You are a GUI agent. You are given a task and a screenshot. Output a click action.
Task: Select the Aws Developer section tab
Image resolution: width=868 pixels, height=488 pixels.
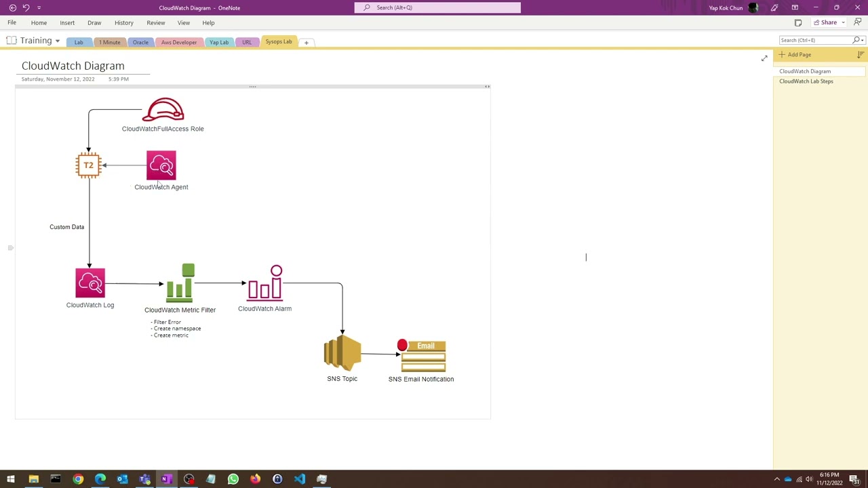179,42
